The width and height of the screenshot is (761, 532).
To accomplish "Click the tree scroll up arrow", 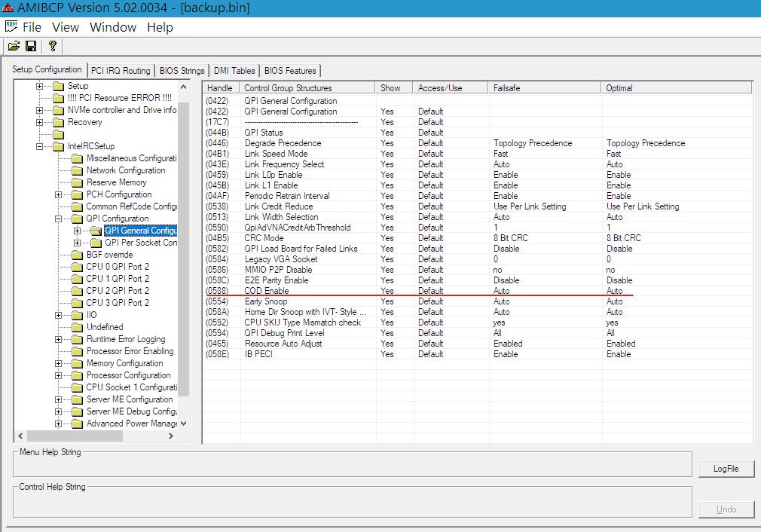I will [x=183, y=87].
